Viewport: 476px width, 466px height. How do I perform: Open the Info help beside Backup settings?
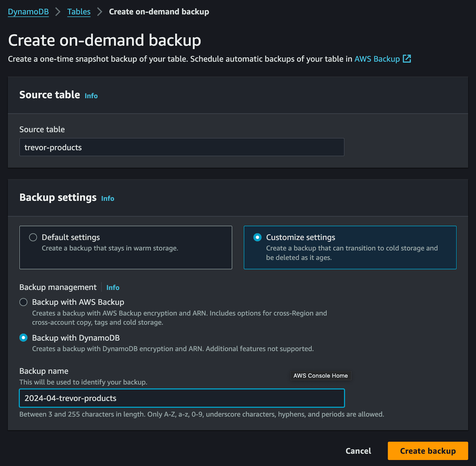click(107, 198)
